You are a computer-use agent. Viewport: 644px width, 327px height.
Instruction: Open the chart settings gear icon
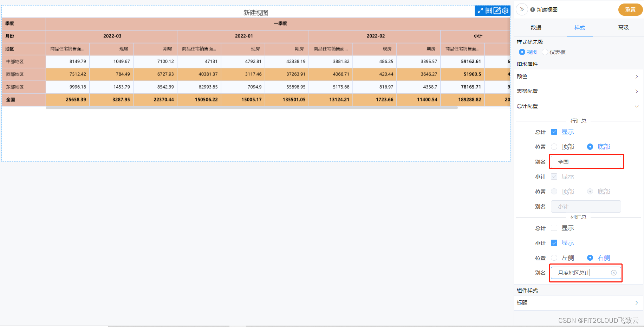point(505,11)
